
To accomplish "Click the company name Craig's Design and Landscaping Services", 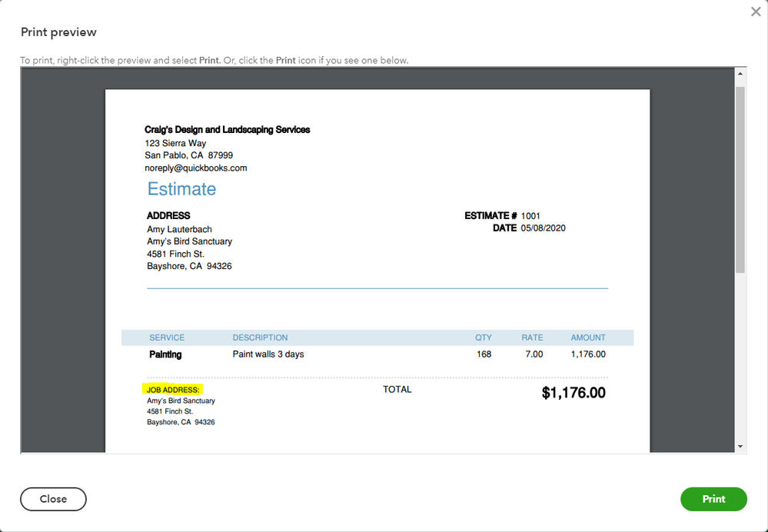I will point(228,130).
